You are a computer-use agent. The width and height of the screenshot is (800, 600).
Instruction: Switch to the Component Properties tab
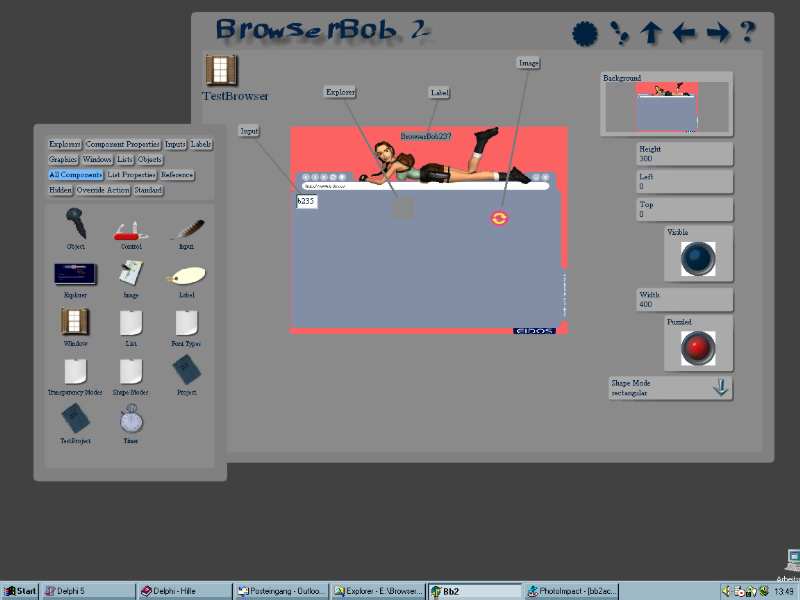(x=122, y=144)
